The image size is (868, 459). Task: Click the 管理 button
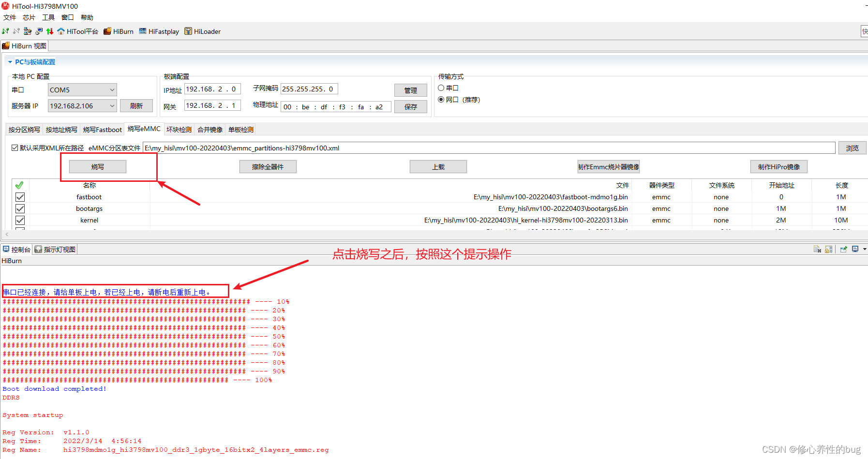point(411,90)
